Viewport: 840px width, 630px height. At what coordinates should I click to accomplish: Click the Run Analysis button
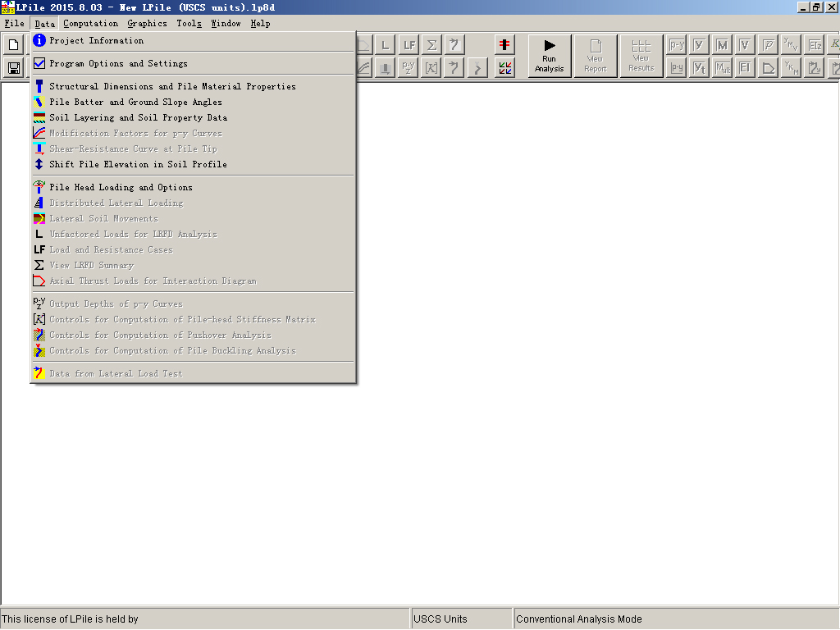coord(550,57)
